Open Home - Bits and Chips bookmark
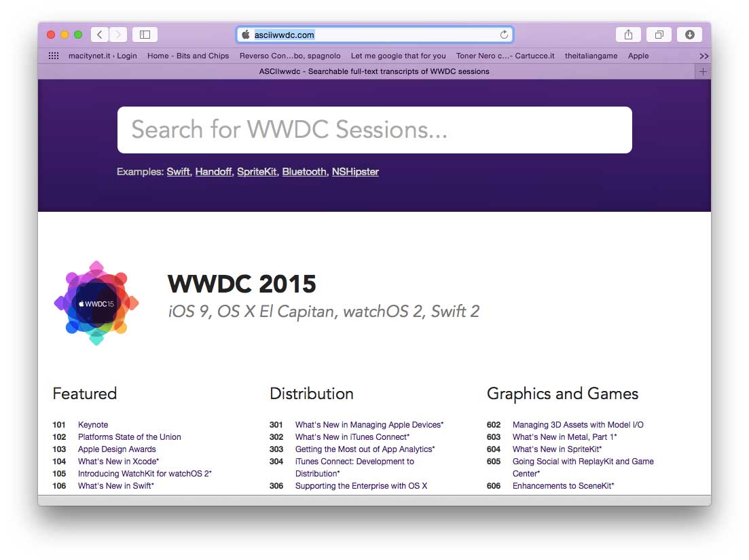749x560 pixels. tap(188, 56)
